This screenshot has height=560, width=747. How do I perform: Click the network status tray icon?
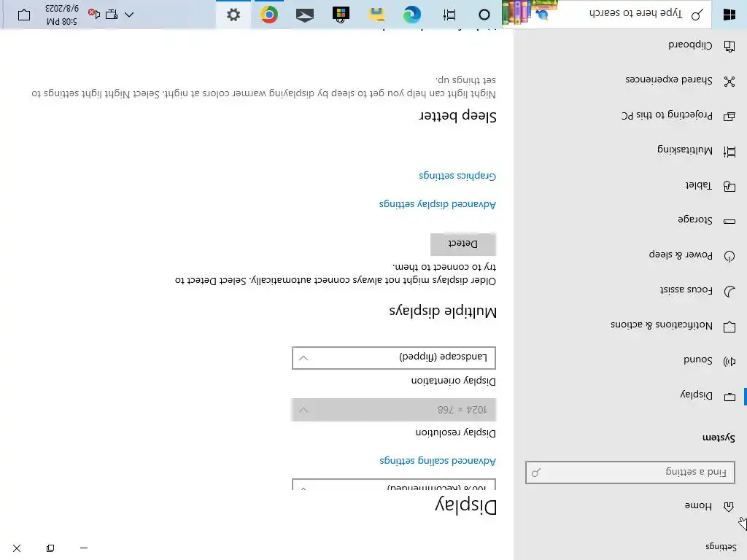112,15
